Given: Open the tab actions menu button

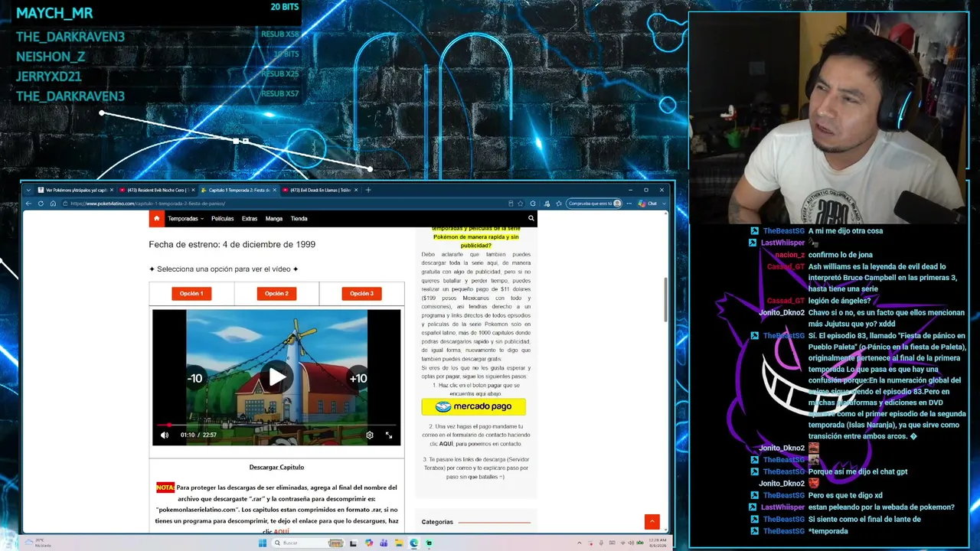Looking at the screenshot, I should (28, 190).
